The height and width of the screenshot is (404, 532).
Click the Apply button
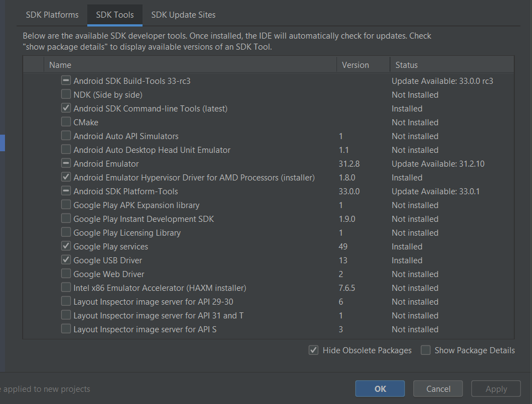(x=496, y=389)
